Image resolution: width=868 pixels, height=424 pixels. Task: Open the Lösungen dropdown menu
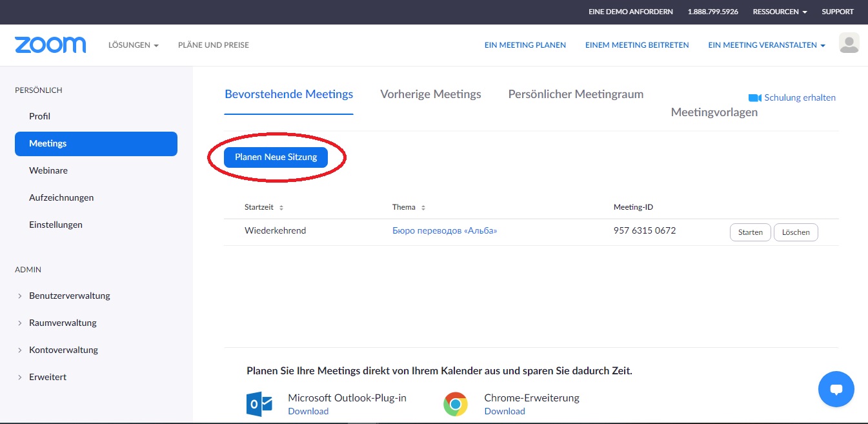tap(134, 45)
